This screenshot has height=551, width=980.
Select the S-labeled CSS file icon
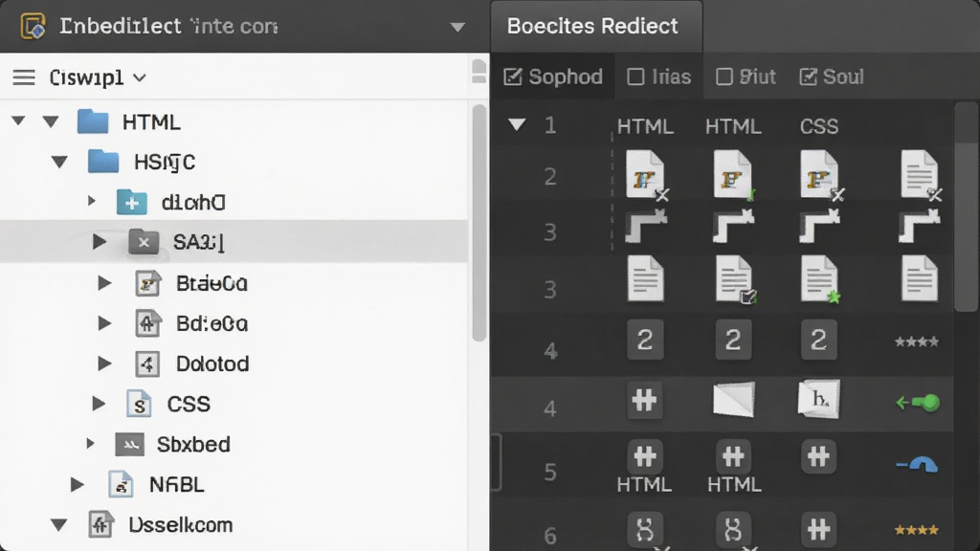coord(139,405)
